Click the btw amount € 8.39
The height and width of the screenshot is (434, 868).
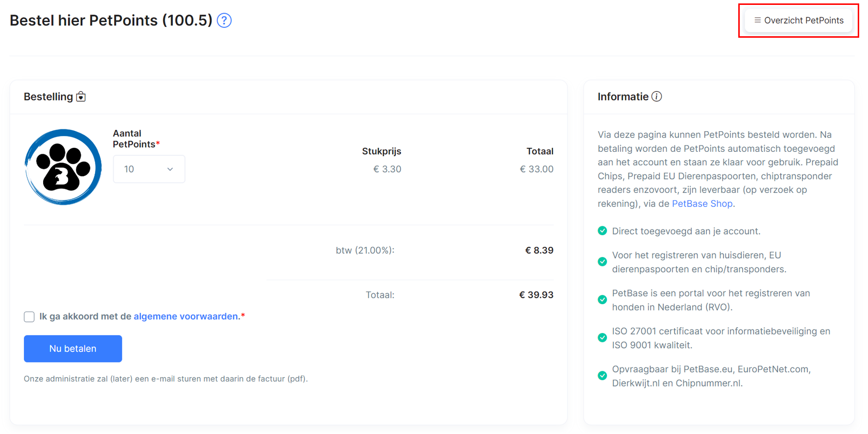click(539, 250)
